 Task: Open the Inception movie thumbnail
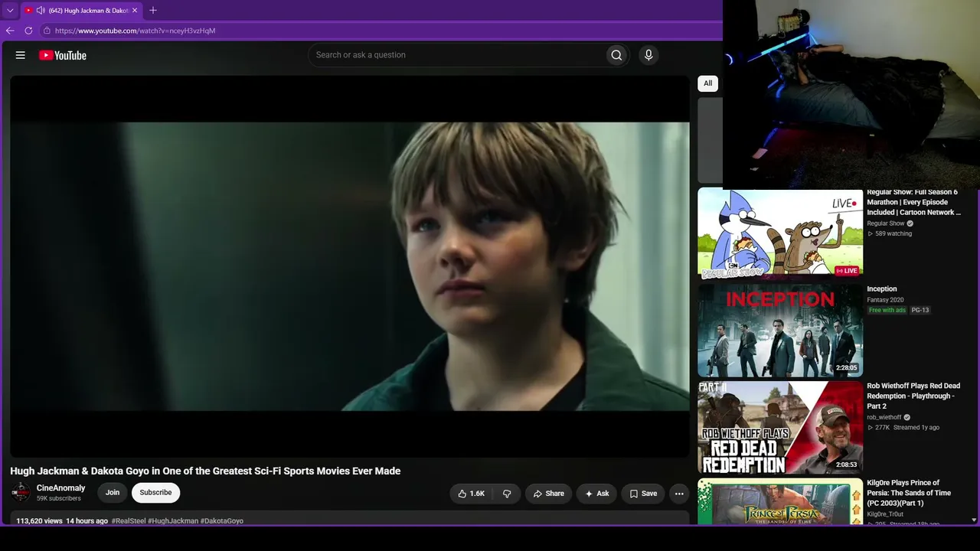pyautogui.click(x=780, y=331)
